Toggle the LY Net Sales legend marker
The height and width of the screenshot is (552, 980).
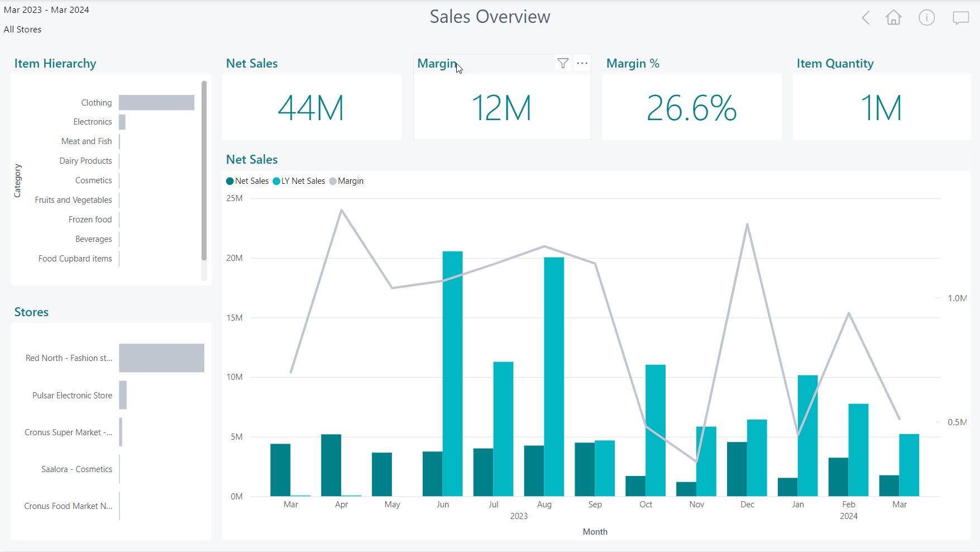276,181
